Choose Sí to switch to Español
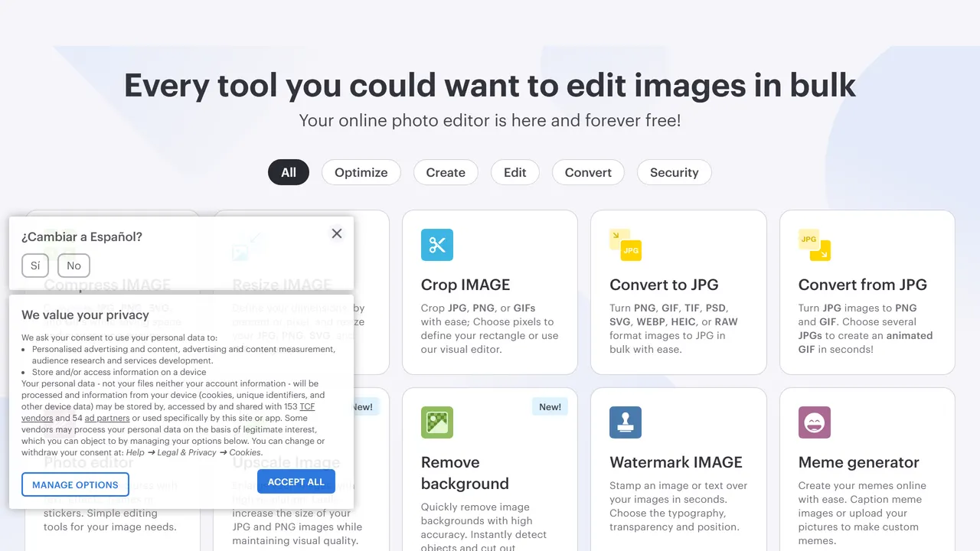The width and height of the screenshot is (980, 551). click(35, 266)
